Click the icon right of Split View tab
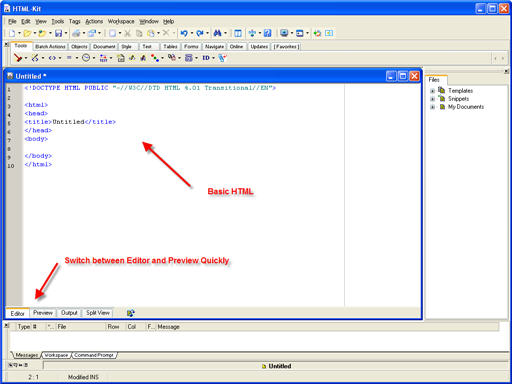512x384 pixels. [130, 313]
